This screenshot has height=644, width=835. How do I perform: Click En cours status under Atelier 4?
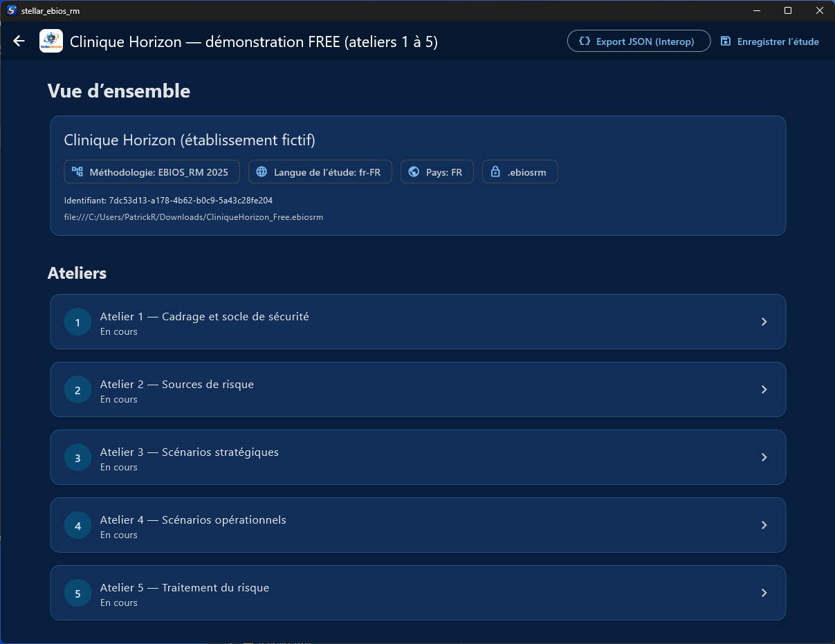(x=119, y=535)
